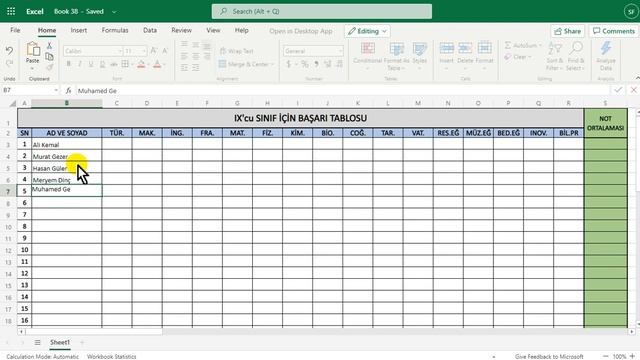Click the Fill Color bucket swatch

141,64
